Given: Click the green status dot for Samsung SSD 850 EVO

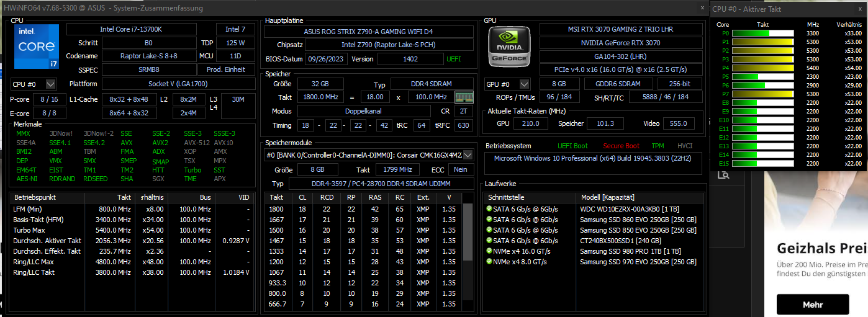Looking at the screenshot, I should [x=489, y=230].
